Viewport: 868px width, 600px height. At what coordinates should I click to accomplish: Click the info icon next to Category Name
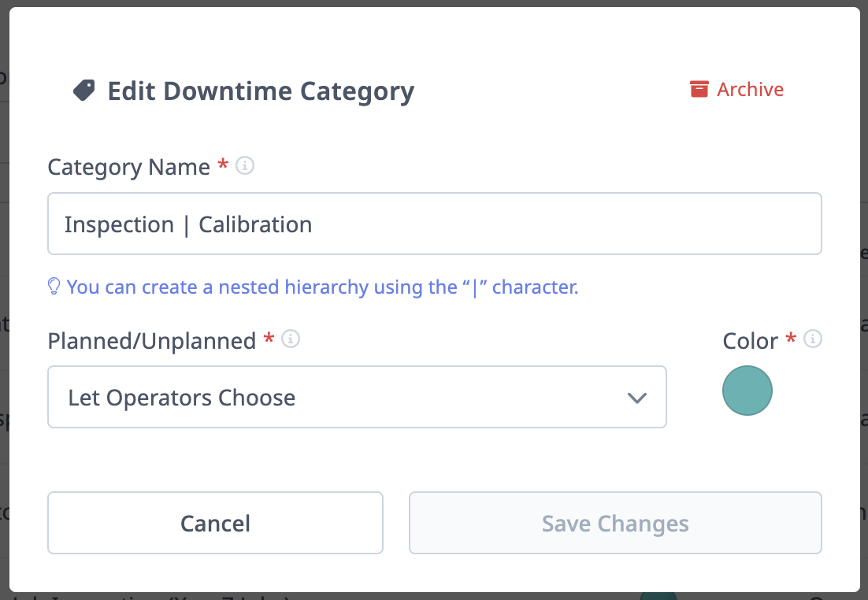point(244,165)
